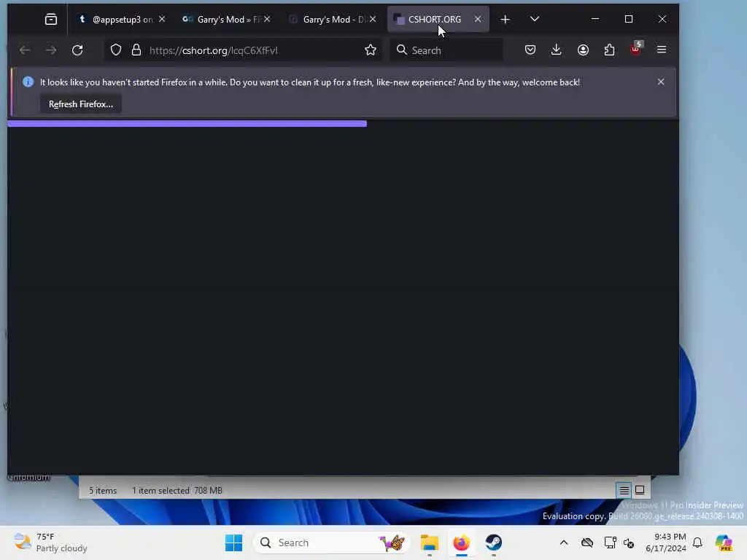The height and width of the screenshot is (560, 747).
Task: Click the Firefox Search box
Action: [x=446, y=50]
